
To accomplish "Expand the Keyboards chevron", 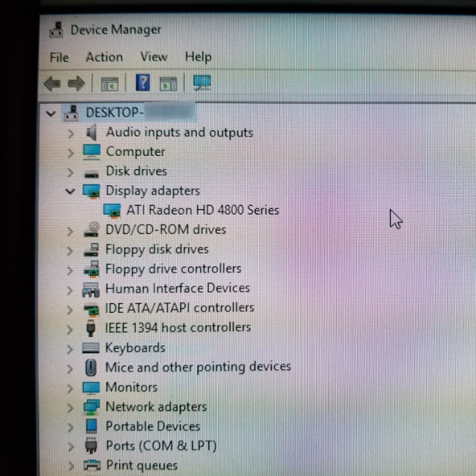I will pyautogui.click(x=70, y=350).
